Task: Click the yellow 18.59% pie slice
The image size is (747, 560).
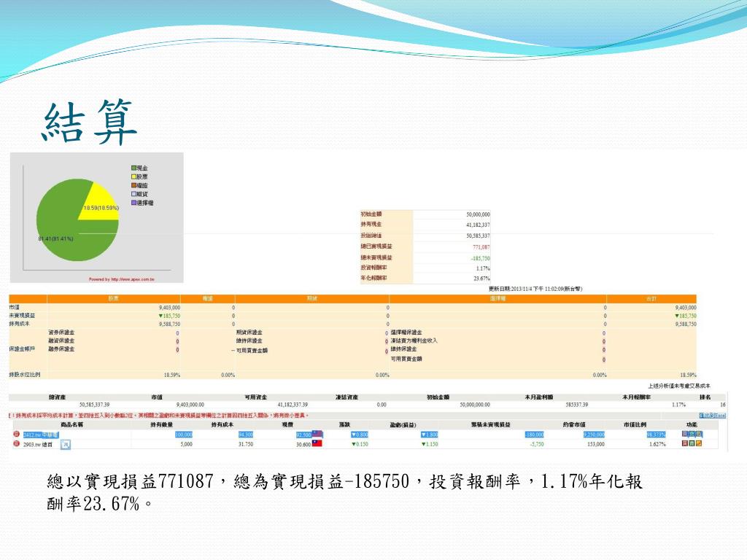Action: pos(101,206)
